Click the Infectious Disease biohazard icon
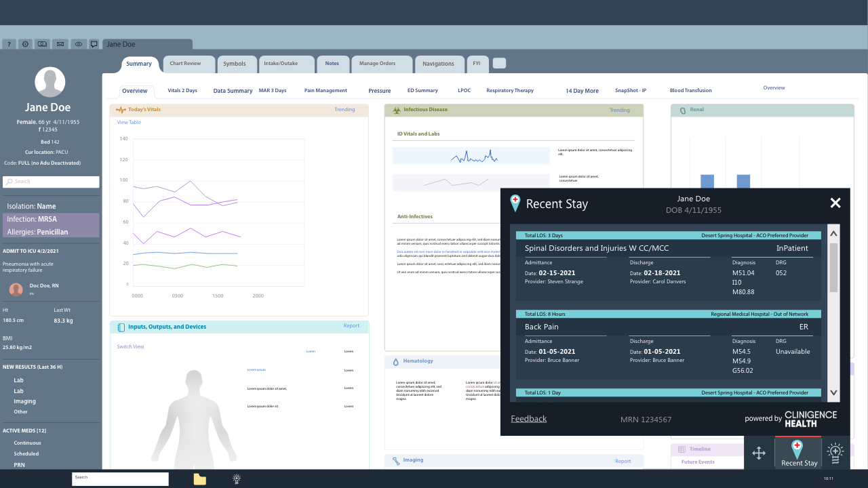Screen dimensions: 868x488 pyautogui.click(x=397, y=110)
